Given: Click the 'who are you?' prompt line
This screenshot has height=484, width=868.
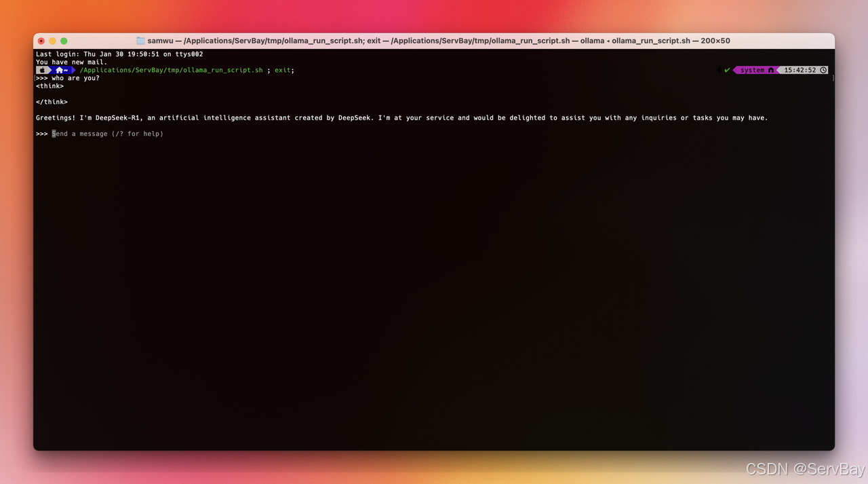Looking at the screenshot, I should coord(75,78).
